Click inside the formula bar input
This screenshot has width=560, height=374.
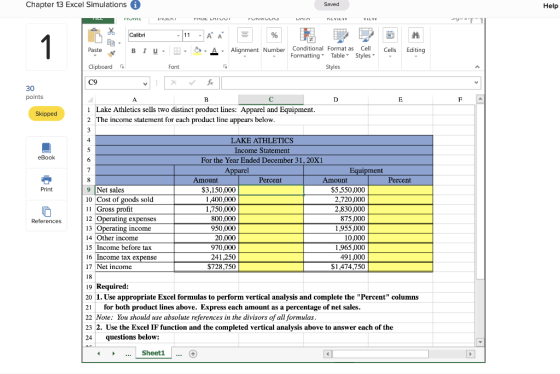[346, 83]
